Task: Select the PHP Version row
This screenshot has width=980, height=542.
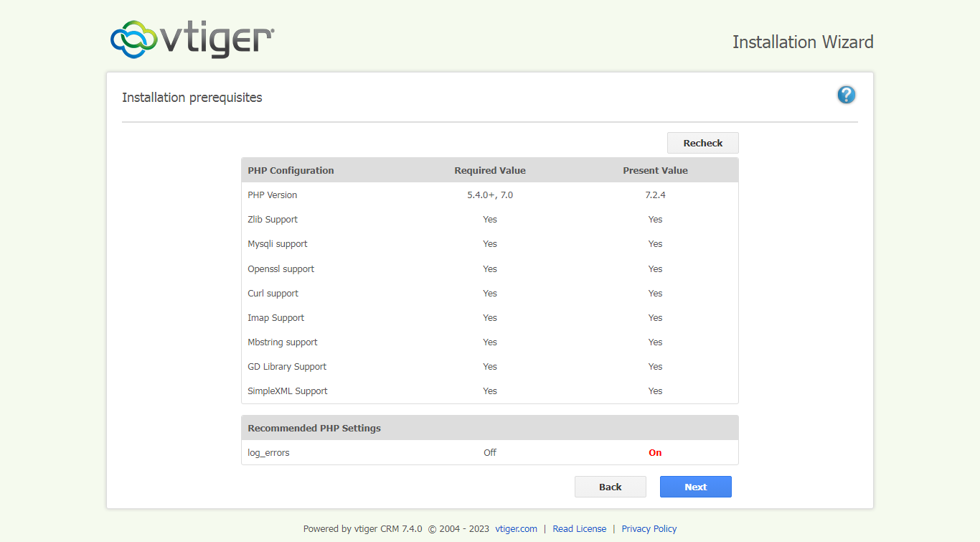Action: point(273,195)
